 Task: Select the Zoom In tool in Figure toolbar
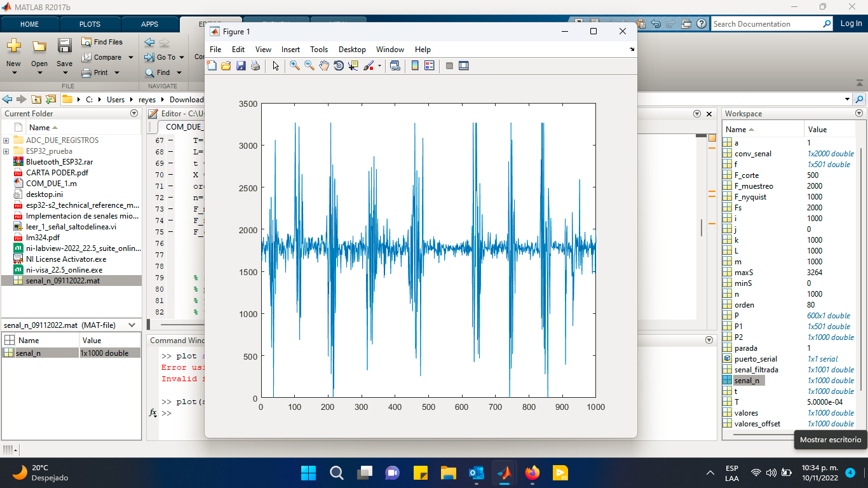[x=294, y=65]
